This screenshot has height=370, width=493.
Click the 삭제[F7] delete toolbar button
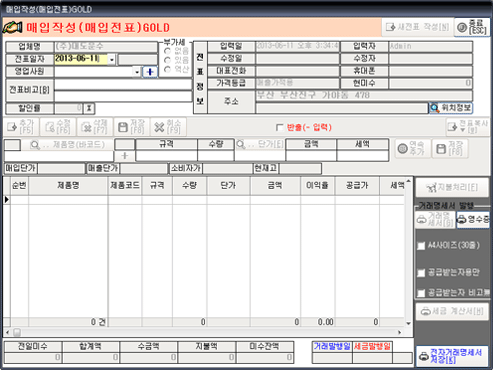(95, 127)
